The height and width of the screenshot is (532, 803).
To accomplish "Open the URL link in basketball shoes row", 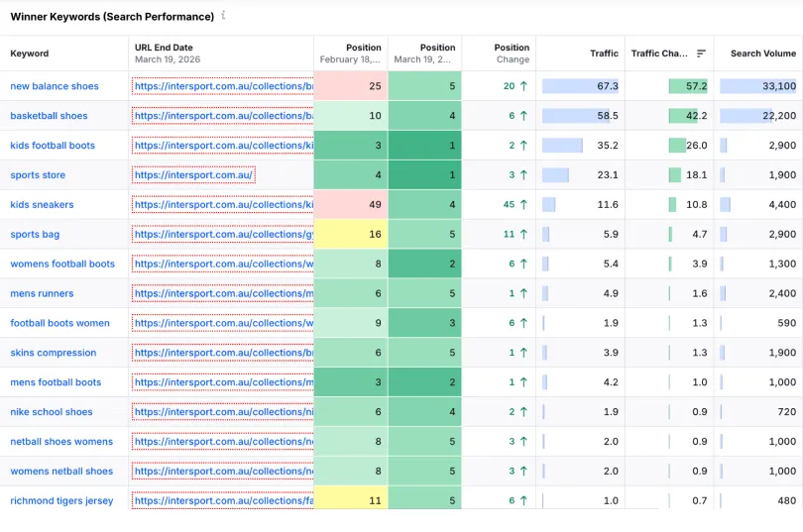I will pos(223,116).
